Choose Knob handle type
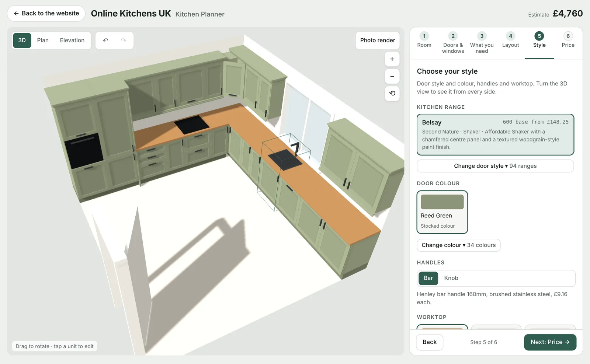This screenshot has height=364, width=590. 451,278
